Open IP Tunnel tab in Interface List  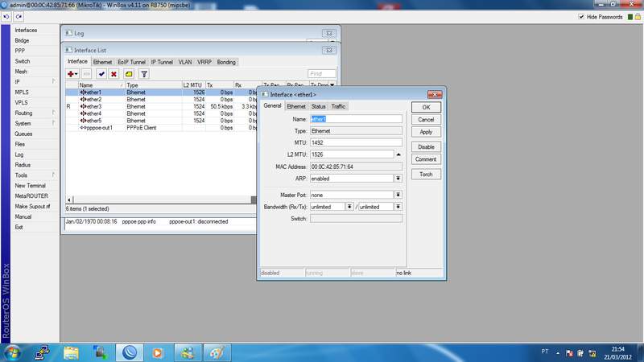(x=162, y=62)
